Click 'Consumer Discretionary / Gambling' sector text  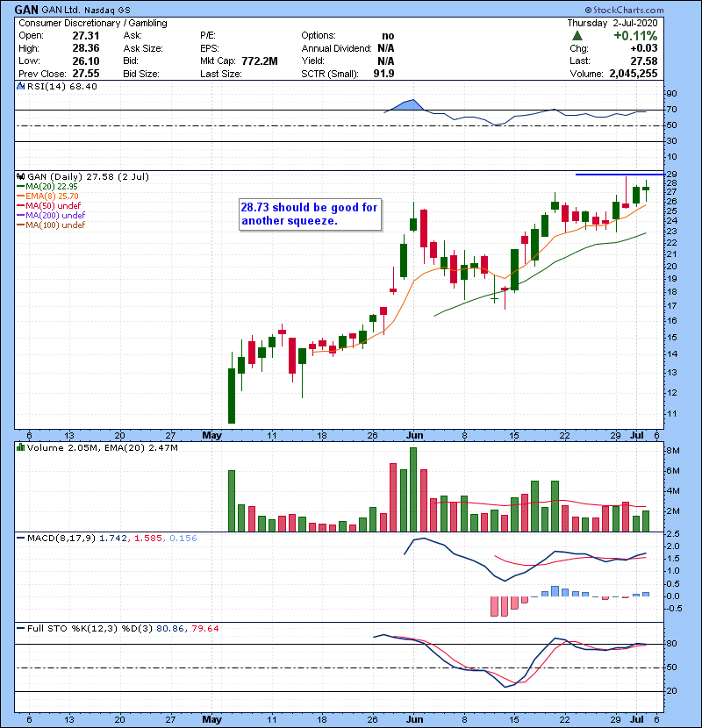coord(93,23)
